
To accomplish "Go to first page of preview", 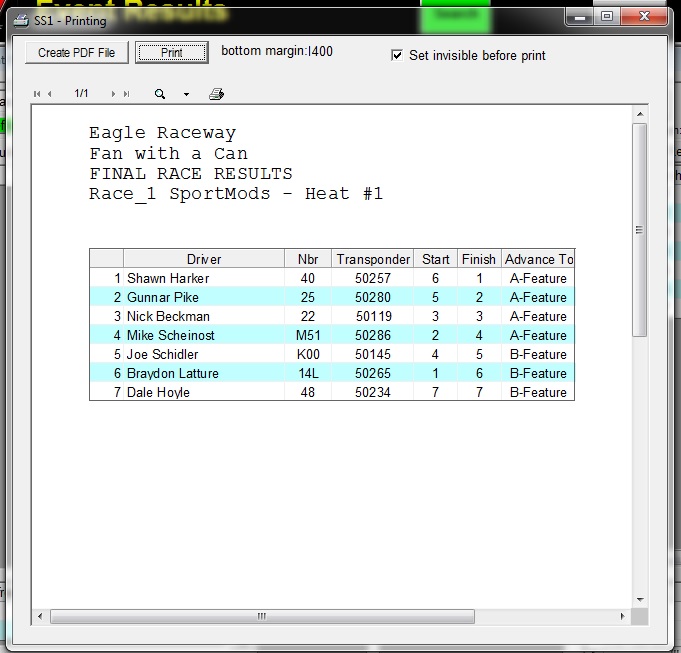I will pyautogui.click(x=38, y=94).
